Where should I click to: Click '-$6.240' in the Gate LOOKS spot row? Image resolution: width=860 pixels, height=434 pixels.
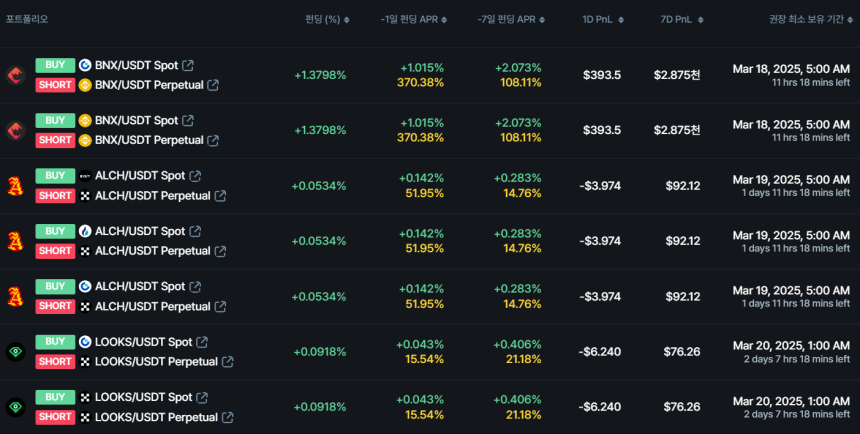600,352
